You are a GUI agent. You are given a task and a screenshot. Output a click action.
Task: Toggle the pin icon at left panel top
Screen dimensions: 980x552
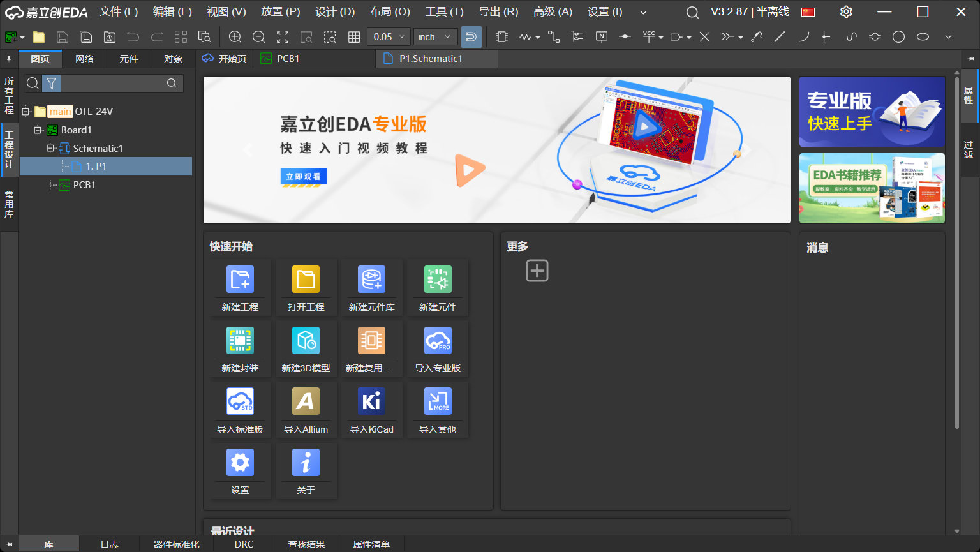(x=9, y=59)
